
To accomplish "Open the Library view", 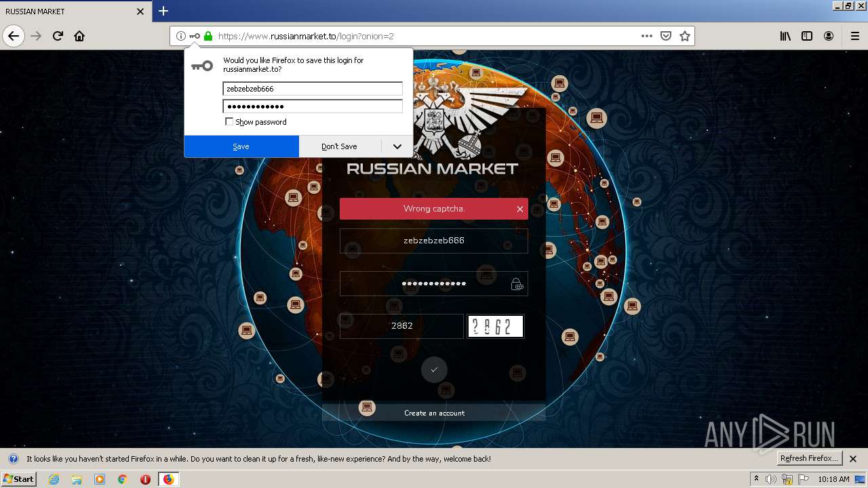I will coord(785,36).
